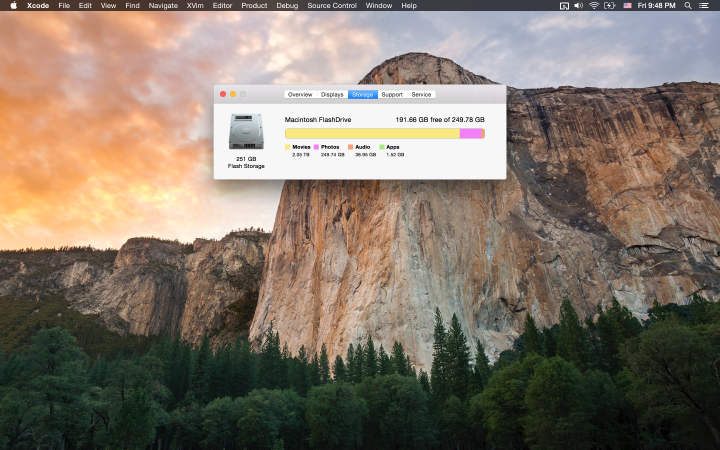Open the Edit menu
Screen dimensions: 720x450
coord(85,6)
